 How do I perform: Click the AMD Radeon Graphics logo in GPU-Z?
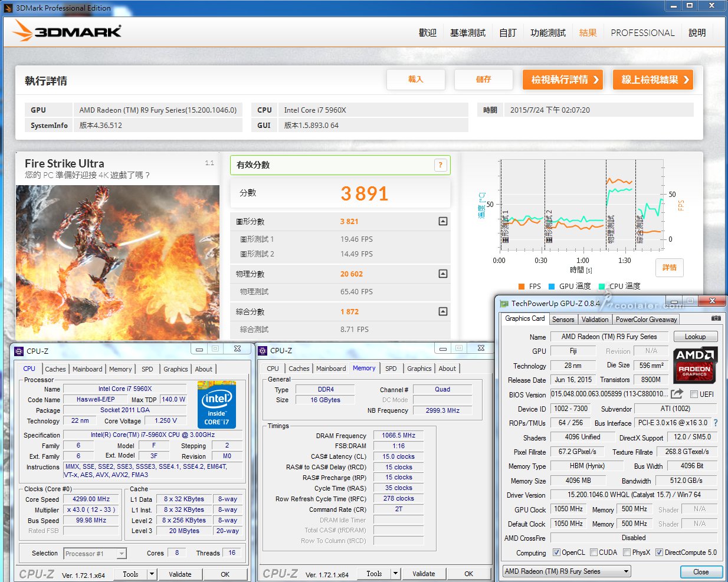(695, 364)
